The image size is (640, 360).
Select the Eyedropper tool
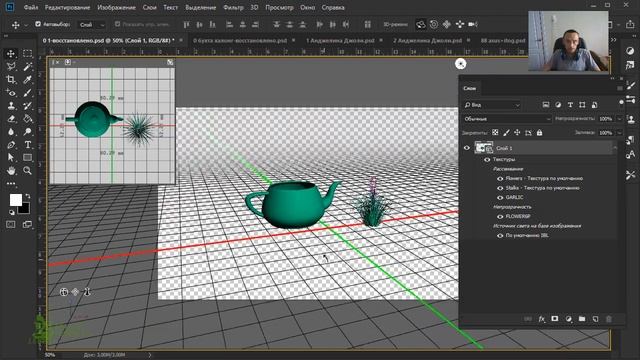pyautogui.click(x=27, y=79)
